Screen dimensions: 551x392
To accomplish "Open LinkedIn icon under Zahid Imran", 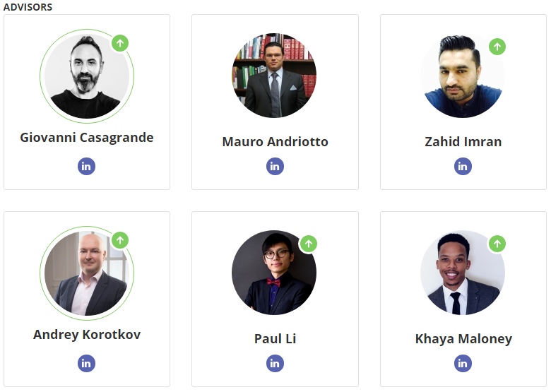I will pyautogui.click(x=463, y=167).
